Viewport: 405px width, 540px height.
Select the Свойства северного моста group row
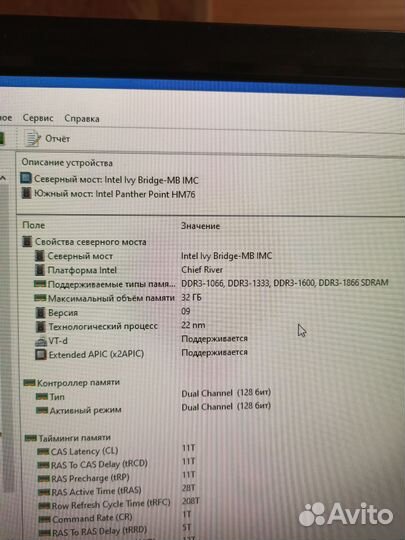[84, 242]
